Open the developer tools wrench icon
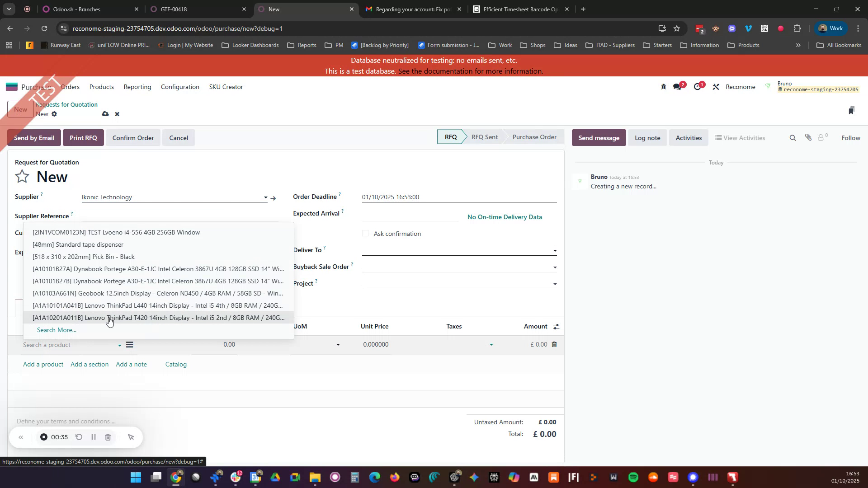The image size is (868, 488). coord(716,86)
